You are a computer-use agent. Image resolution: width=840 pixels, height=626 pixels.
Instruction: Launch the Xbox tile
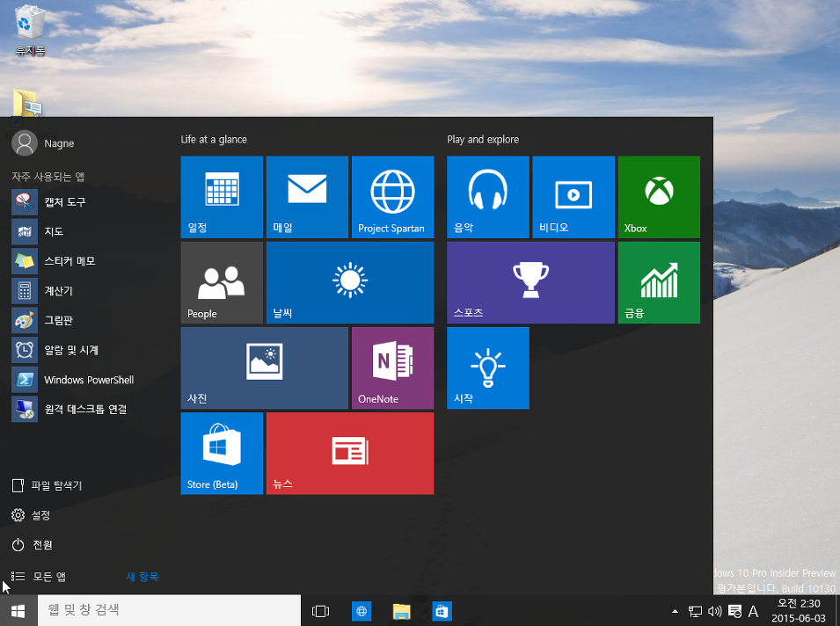tap(659, 197)
